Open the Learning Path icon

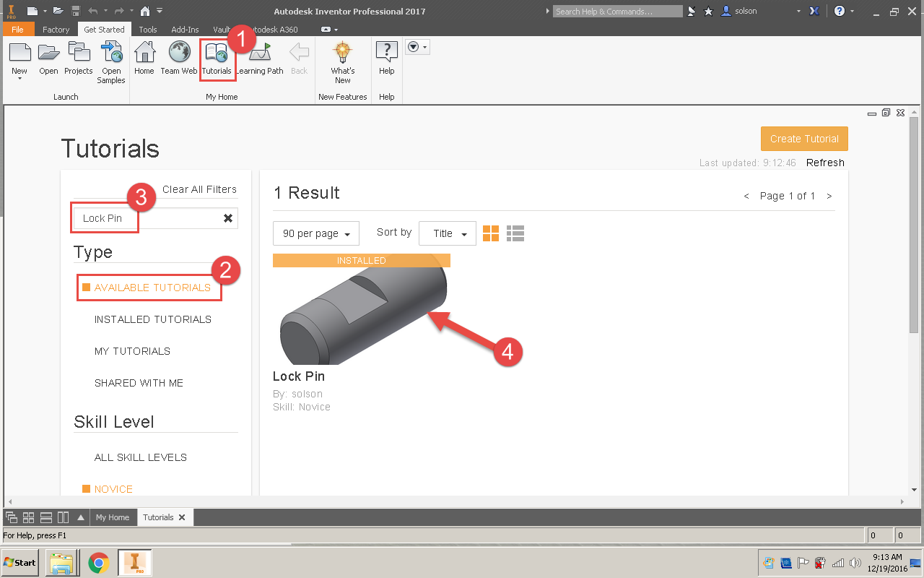coord(260,53)
